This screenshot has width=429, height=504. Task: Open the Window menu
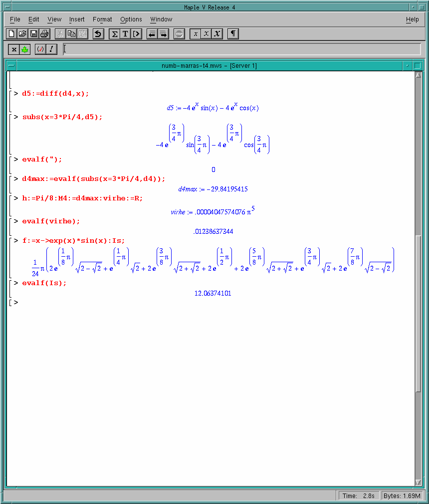coord(161,19)
